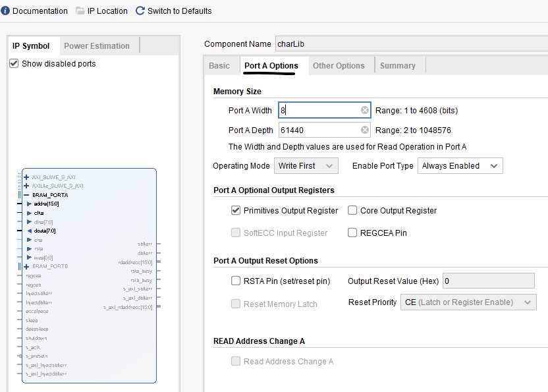Disable Primitives Output Register checkbox
This screenshot has height=392, width=548.
click(x=236, y=210)
